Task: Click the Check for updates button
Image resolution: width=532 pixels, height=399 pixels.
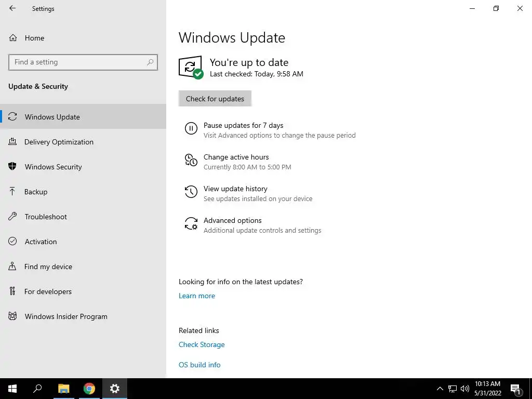Action: click(215, 99)
